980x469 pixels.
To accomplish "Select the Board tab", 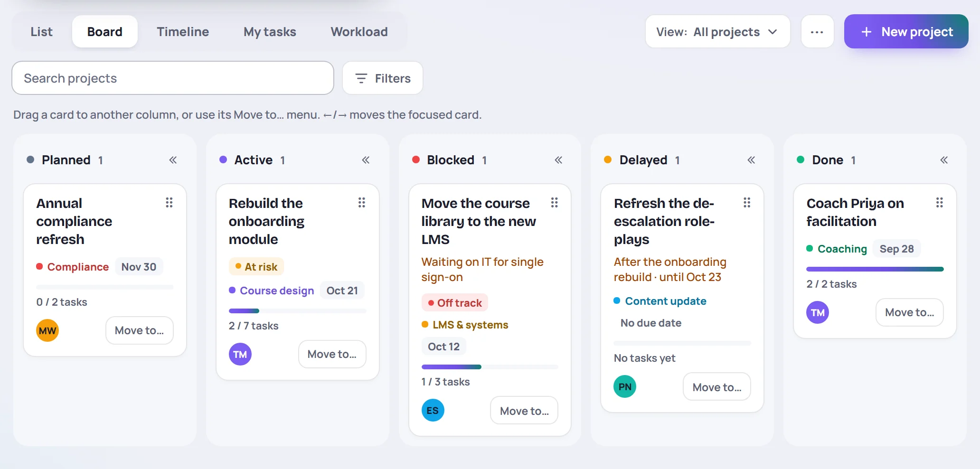I will point(105,32).
